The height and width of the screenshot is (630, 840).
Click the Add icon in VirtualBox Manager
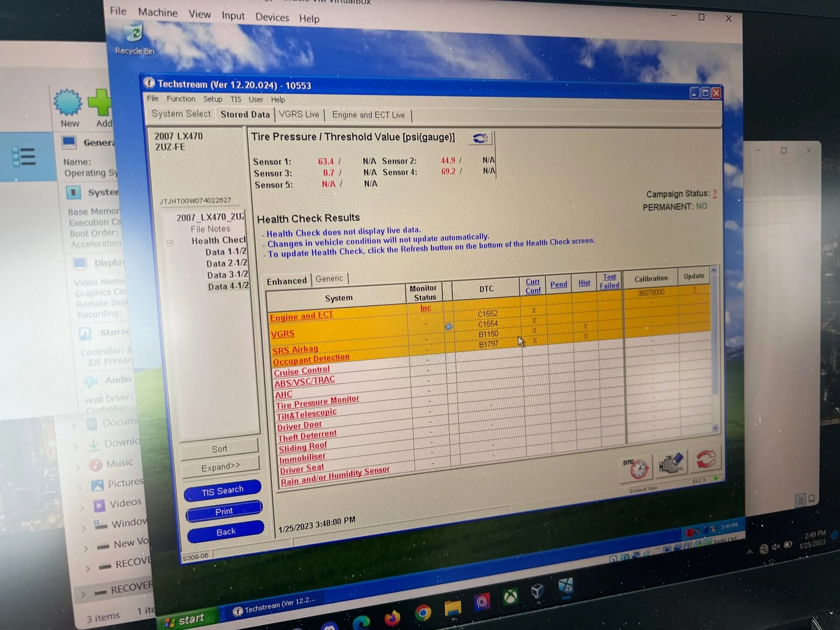[x=101, y=108]
